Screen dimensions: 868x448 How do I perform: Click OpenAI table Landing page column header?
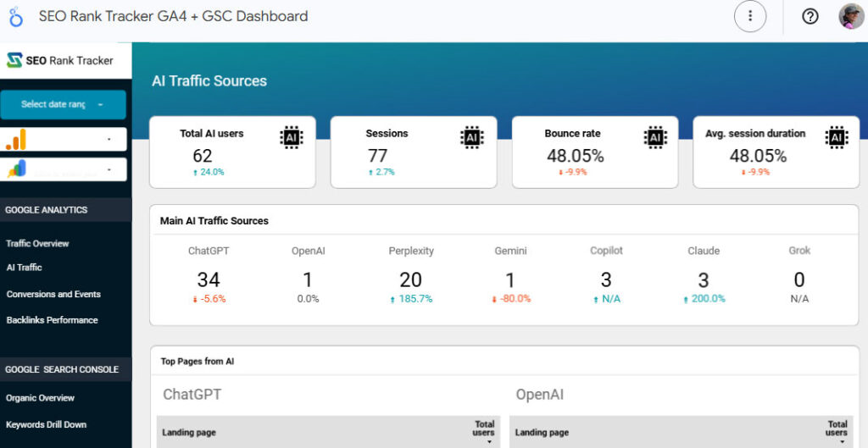[x=542, y=433]
